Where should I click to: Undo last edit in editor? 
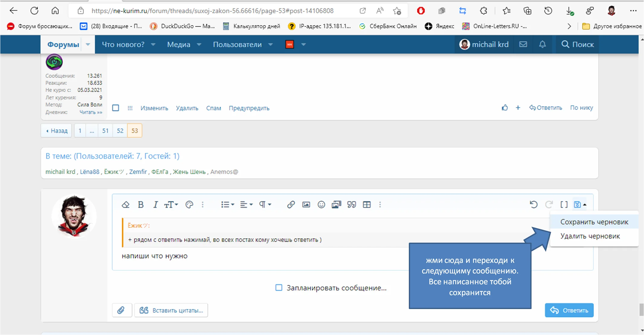point(533,205)
